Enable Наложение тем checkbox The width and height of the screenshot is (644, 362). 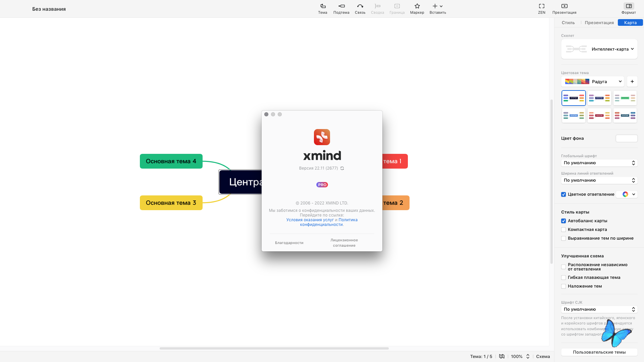click(x=563, y=286)
